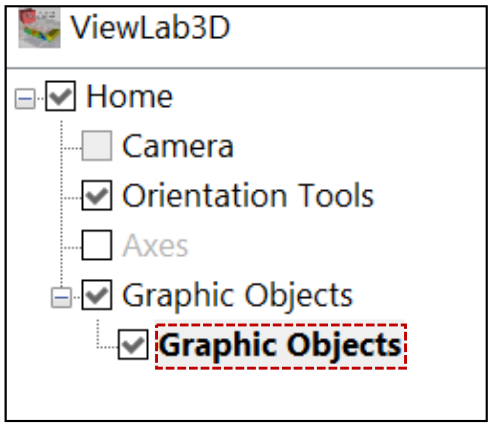
Task: Collapse the Home tree node
Action: point(25,99)
